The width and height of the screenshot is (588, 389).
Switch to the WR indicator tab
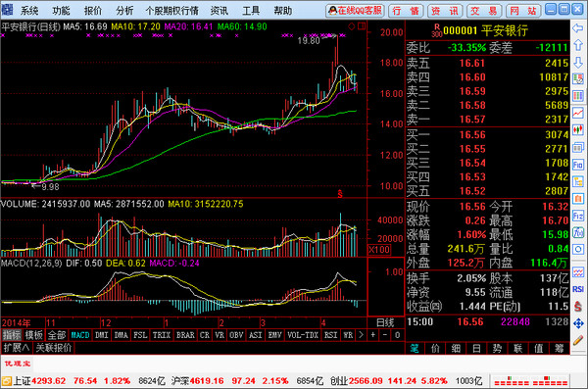[x=348, y=335]
